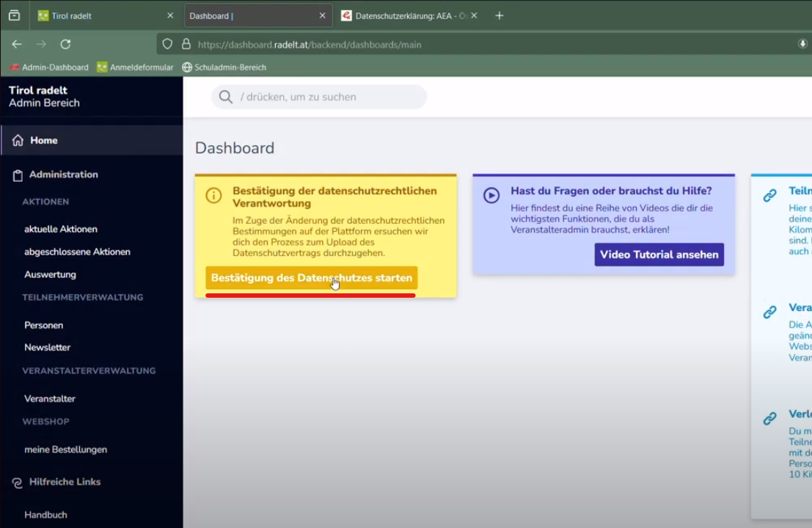Reload the page with refresh icon
The height and width of the screenshot is (528, 812).
click(x=65, y=45)
